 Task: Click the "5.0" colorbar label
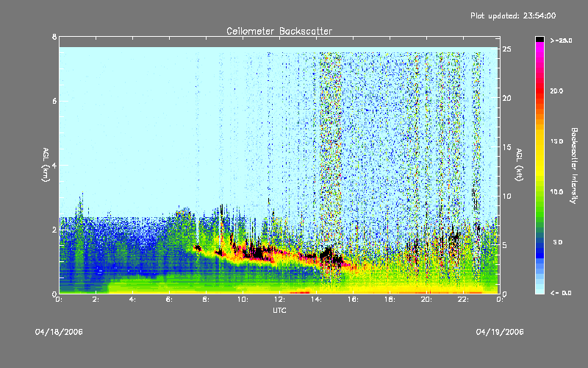[558, 242]
